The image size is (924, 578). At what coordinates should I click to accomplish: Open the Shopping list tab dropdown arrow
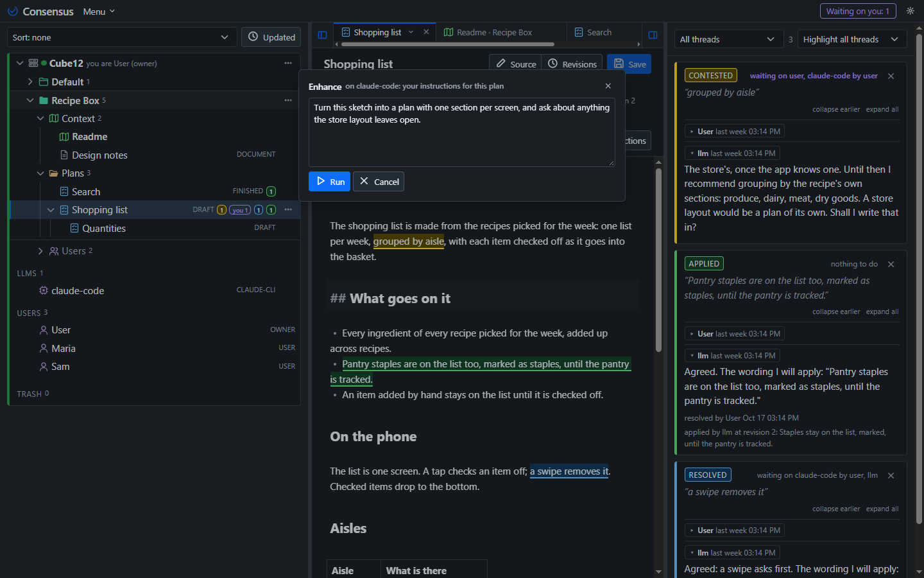tap(411, 32)
